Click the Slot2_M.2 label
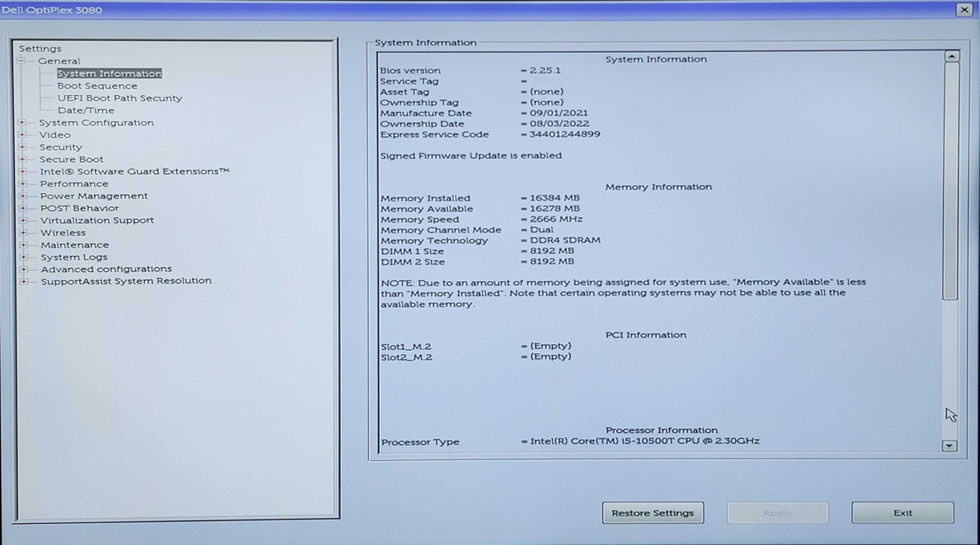980x545 pixels. tap(406, 357)
